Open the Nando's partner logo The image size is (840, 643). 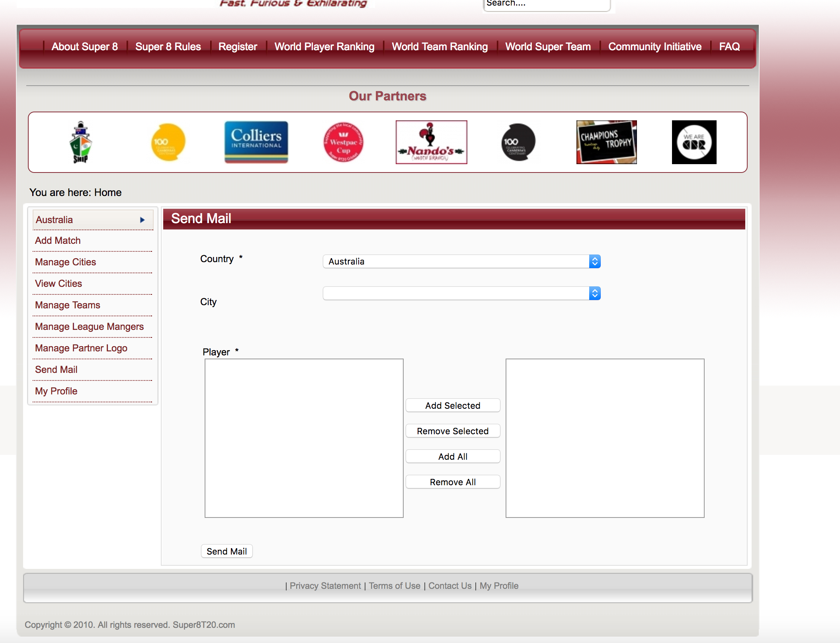[x=431, y=142]
